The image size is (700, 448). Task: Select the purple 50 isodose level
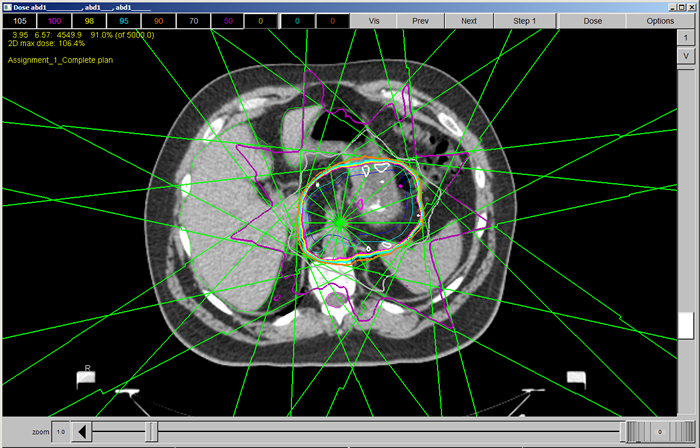[228, 20]
